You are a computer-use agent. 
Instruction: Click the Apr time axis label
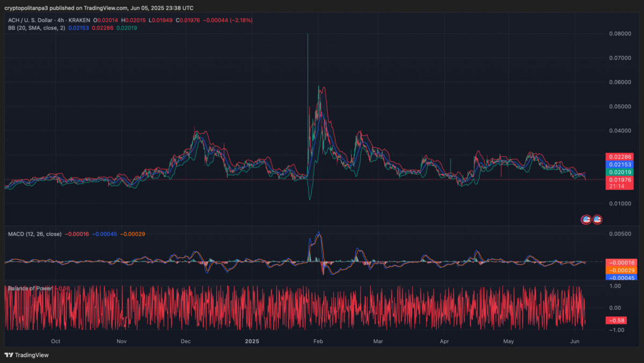(444, 341)
